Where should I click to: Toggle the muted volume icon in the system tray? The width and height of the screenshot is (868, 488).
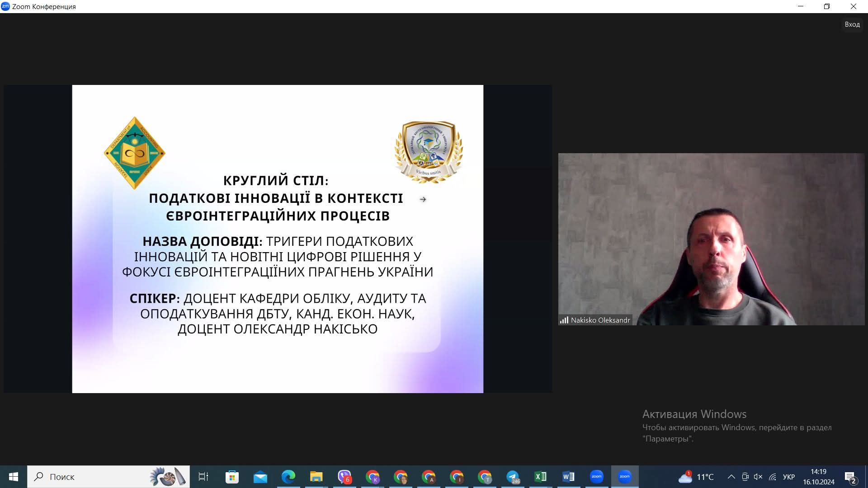758,477
